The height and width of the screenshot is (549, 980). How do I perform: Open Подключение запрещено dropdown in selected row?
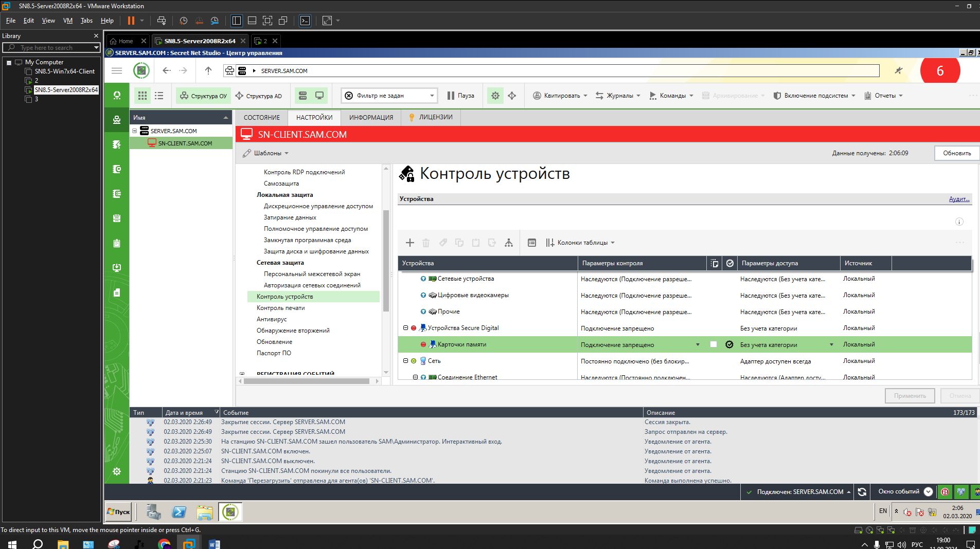coord(698,345)
